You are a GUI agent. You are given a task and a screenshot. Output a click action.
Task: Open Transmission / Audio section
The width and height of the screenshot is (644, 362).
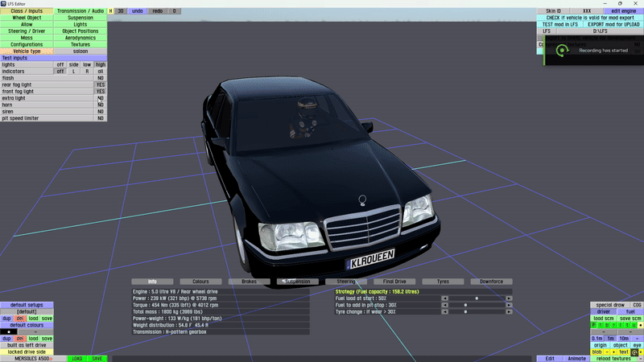pyautogui.click(x=80, y=11)
